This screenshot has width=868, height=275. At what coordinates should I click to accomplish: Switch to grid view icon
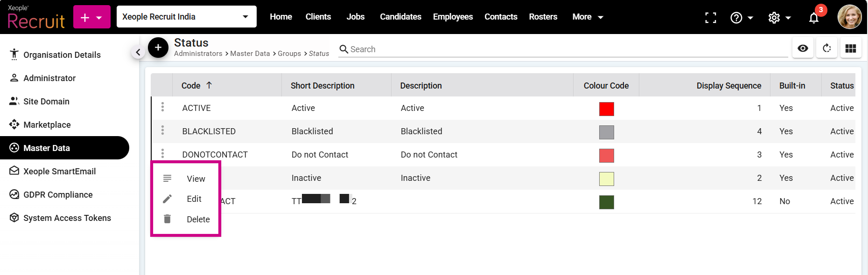(850, 48)
